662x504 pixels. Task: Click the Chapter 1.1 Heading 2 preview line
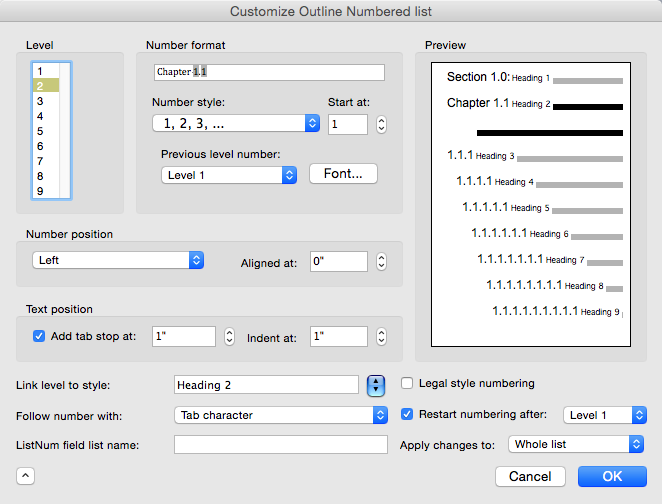pos(534,103)
